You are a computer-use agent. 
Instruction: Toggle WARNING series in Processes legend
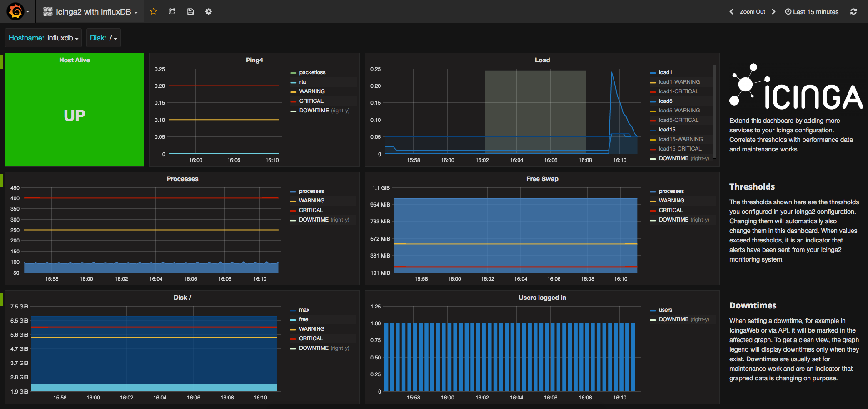[312, 201]
